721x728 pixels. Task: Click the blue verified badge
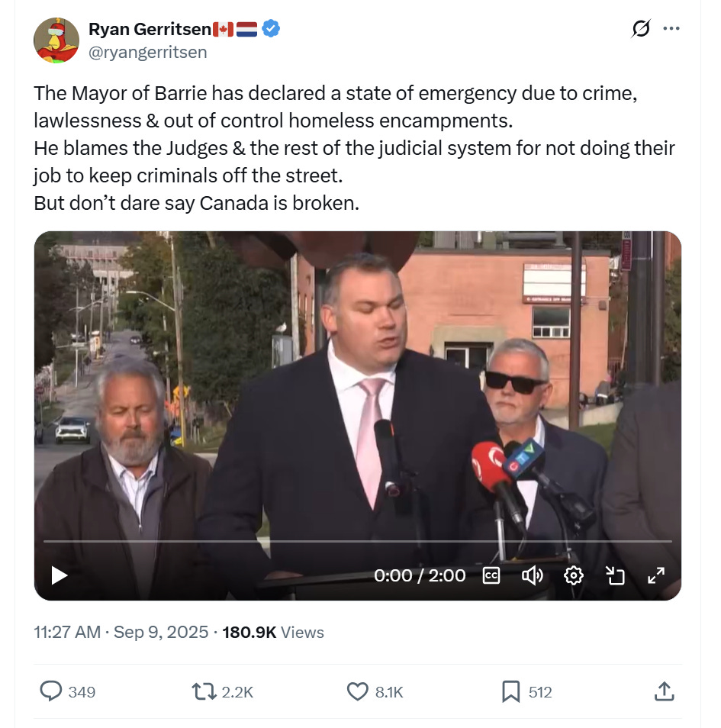tap(271, 29)
